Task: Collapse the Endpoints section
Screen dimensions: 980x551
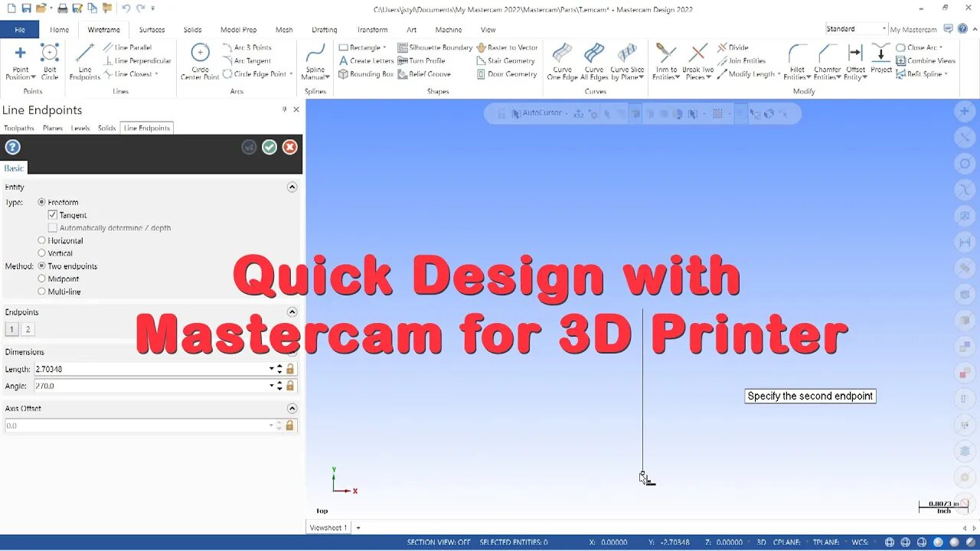Action: [x=292, y=312]
